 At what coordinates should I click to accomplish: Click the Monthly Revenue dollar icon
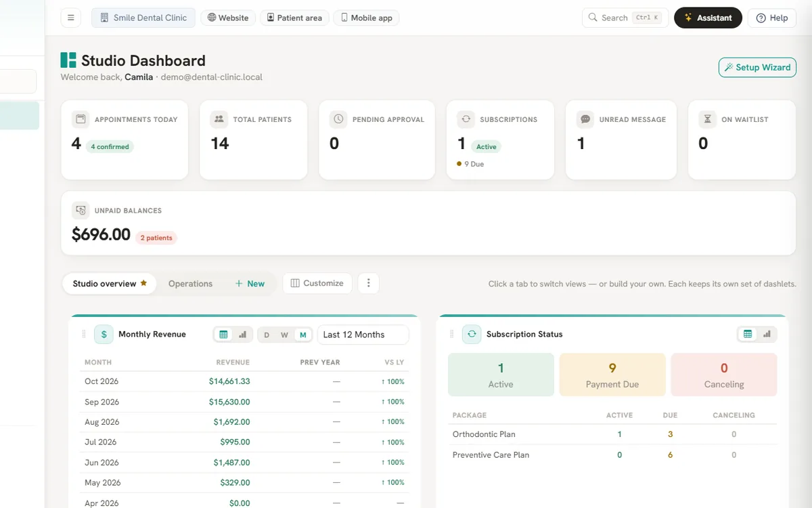point(104,334)
